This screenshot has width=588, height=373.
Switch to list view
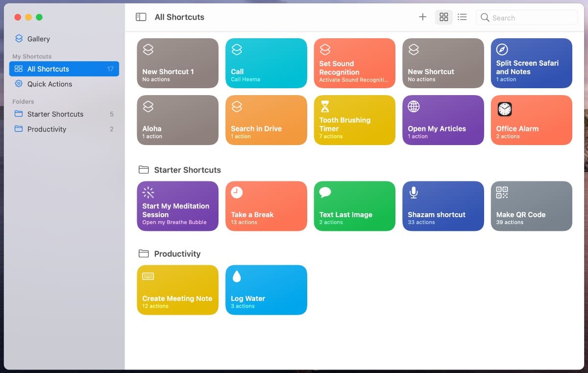coord(462,17)
